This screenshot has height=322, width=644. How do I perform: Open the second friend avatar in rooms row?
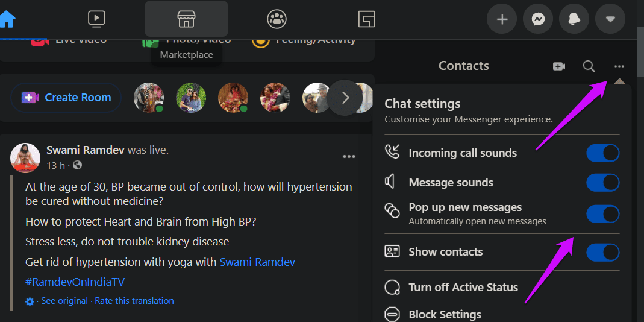(x=191, y=98)
